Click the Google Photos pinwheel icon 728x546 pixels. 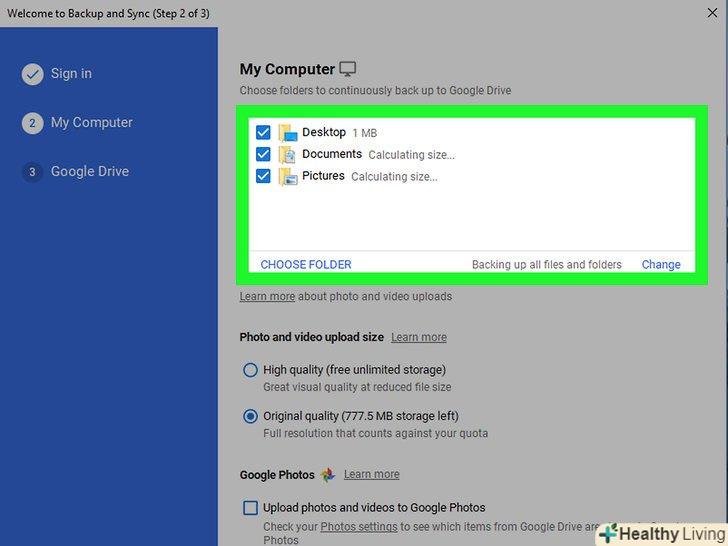pos(328,474)
